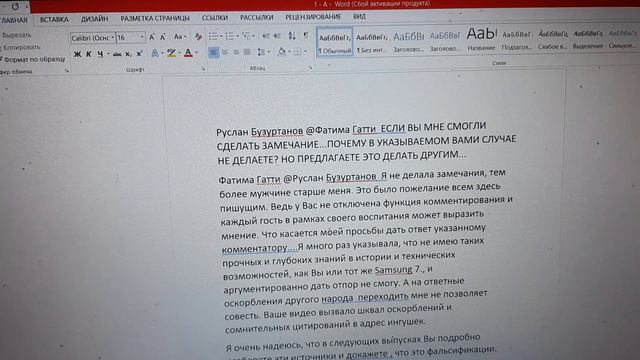Decrease paragraph indent
Viewport: 640px width, 360px height.
pos(266,36)
